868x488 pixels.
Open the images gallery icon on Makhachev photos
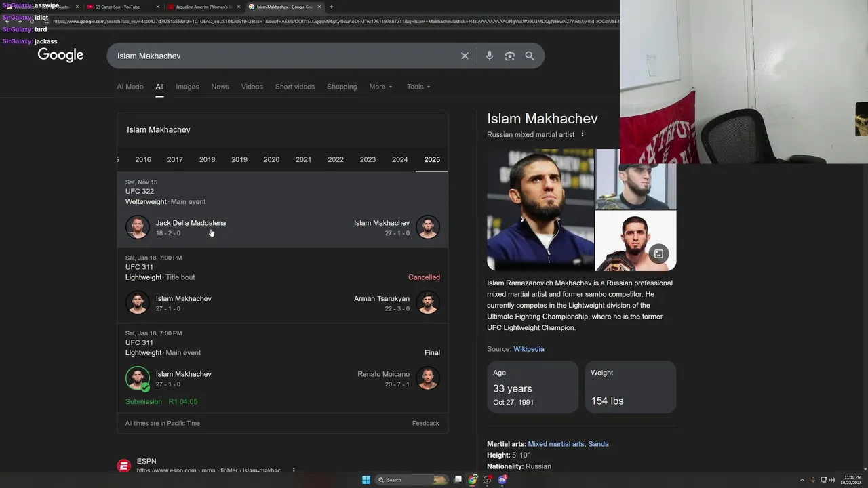(658, 253)
